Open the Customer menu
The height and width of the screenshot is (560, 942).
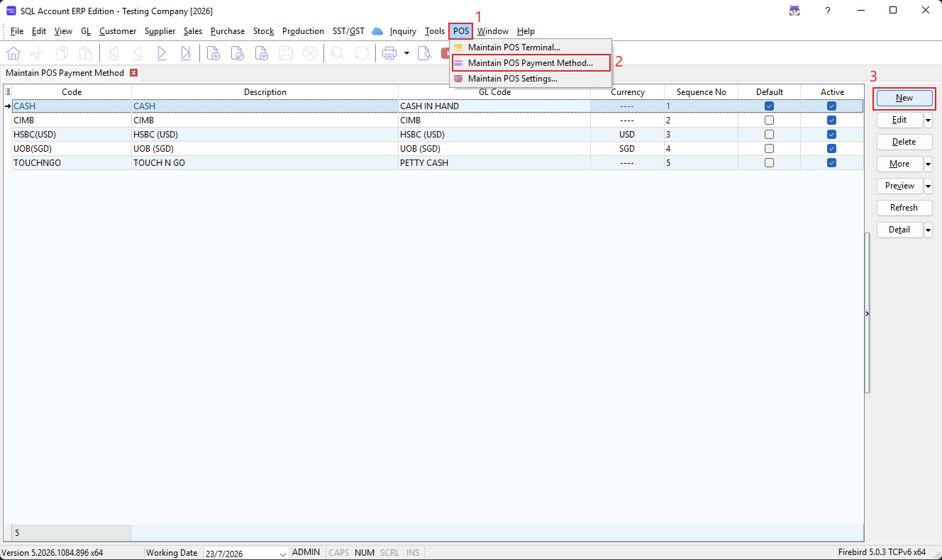coord(118,31)
